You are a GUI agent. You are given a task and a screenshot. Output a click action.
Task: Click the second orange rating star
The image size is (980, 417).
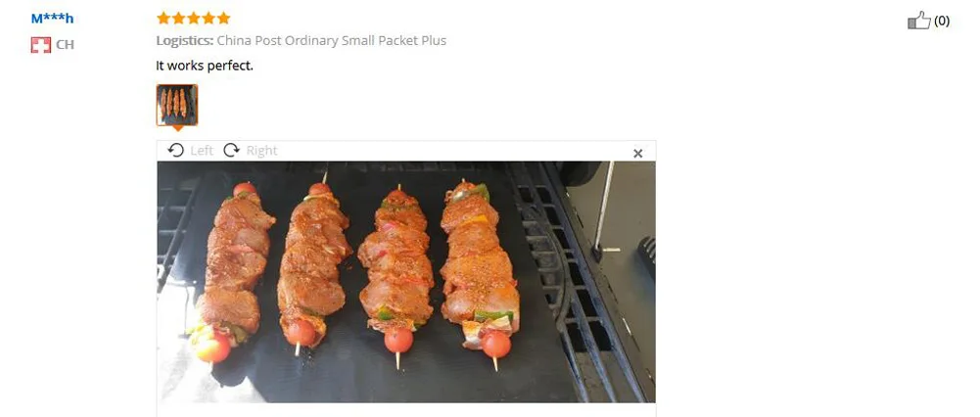point(178,19)
